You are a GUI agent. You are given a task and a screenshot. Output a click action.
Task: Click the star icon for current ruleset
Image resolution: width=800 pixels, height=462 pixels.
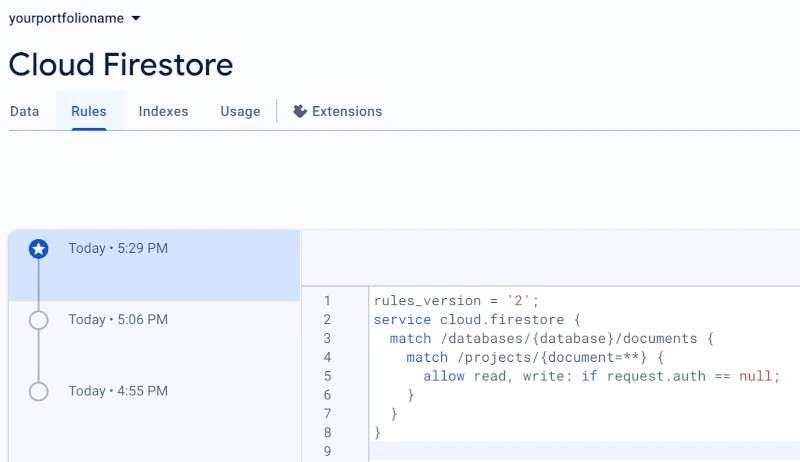(39, 249)
